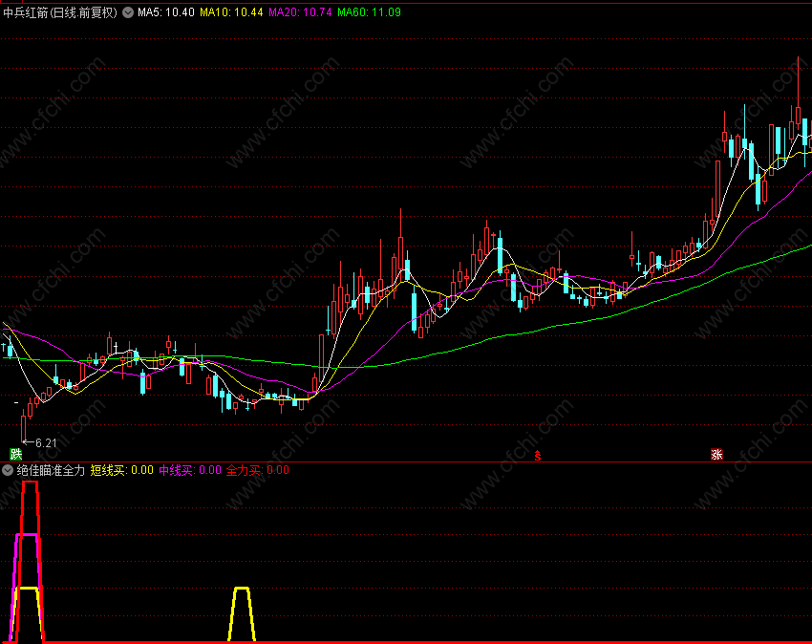This screenshot has height=644, width=812.
Task: Click the MA10: 10.44 label
Action: 231,12
